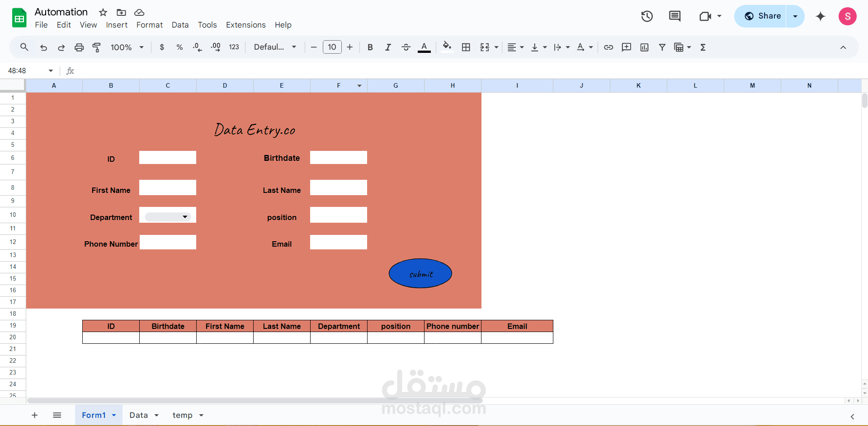The height and width of the screenshot is (426, 868).
Task: Open the Format menu
Action: 150,25
